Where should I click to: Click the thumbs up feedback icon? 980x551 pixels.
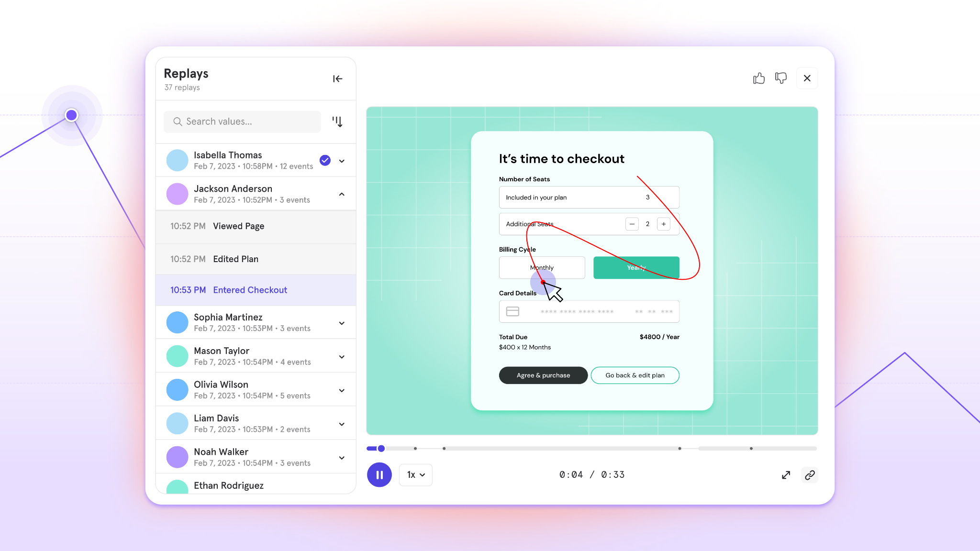coord(759,78)
